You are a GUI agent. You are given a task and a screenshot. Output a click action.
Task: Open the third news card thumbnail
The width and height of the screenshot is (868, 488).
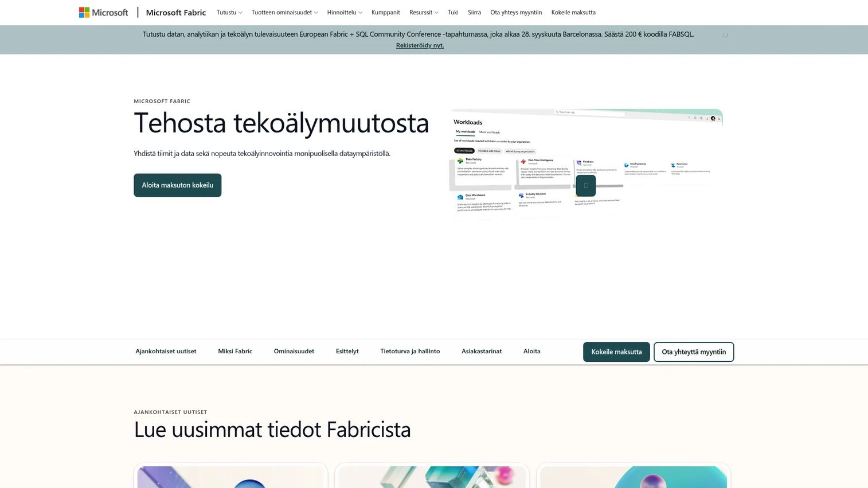634,477
